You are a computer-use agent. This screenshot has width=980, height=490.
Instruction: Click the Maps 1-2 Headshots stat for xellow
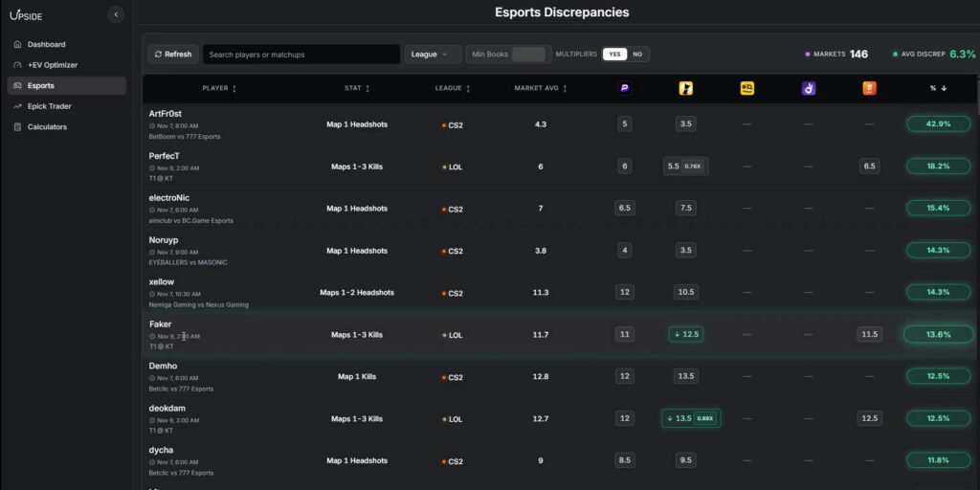[357, 293]
